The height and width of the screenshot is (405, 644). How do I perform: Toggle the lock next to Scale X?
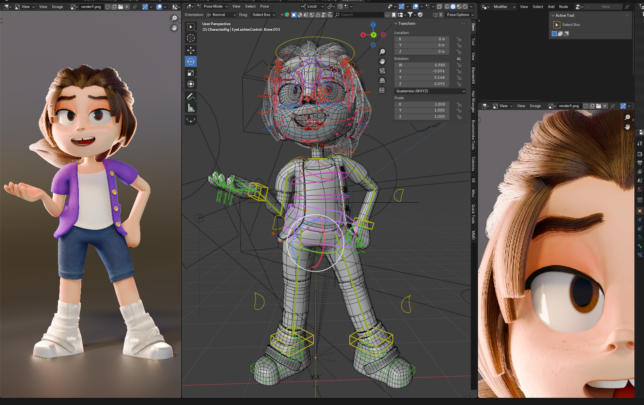[x=459, y=103]
